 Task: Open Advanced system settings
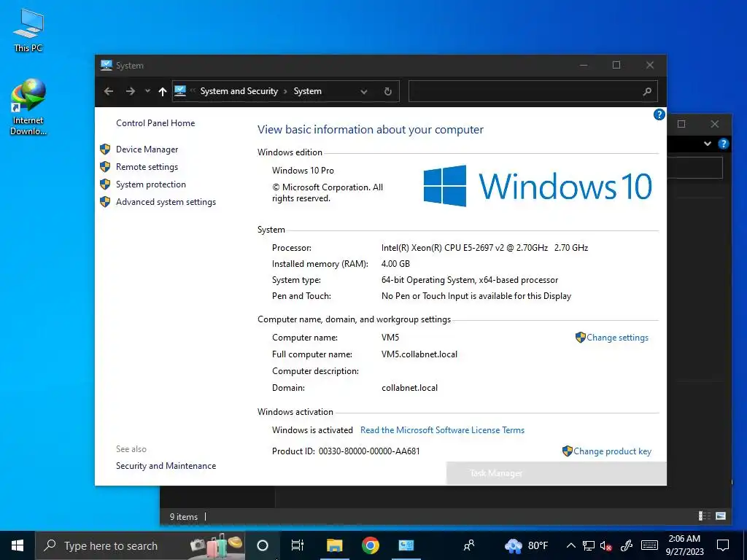click(x=166, y=202)
